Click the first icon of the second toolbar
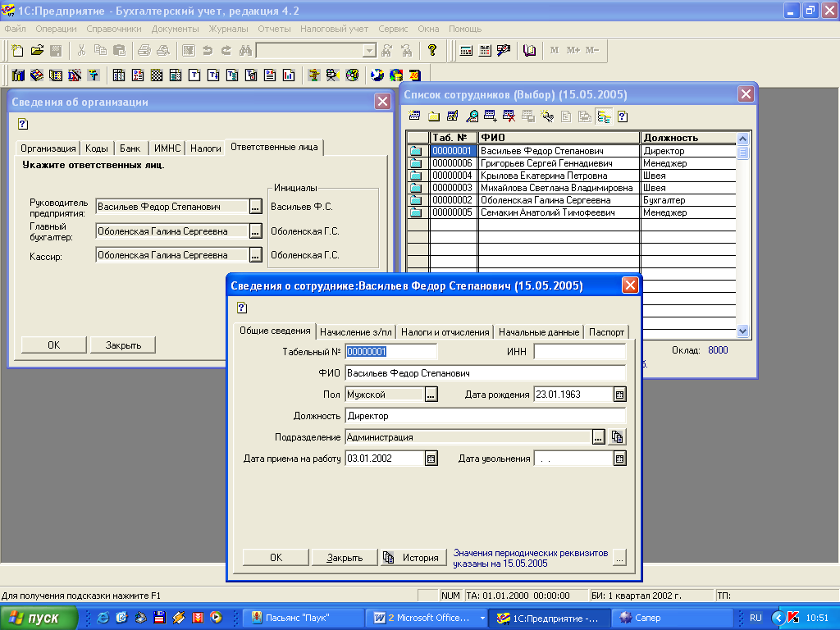Image resolution: width=840 pixels, height=630 pixels. coord(18,75)
